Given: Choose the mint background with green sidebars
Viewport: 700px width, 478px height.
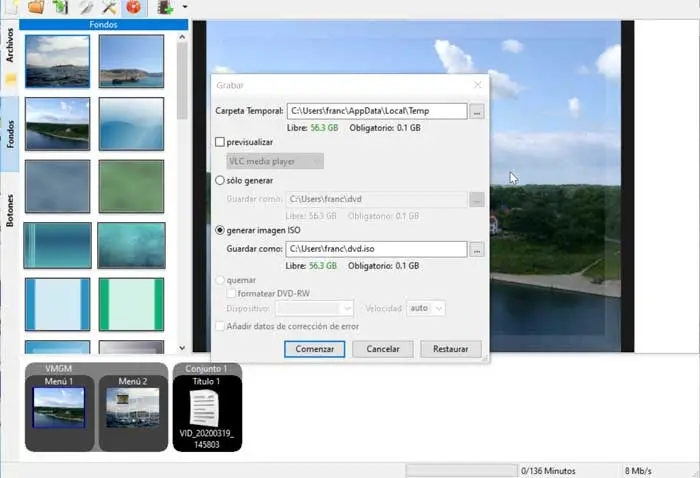Looking at the screenshot, I should pyautogui.click(x=131, y=304).
